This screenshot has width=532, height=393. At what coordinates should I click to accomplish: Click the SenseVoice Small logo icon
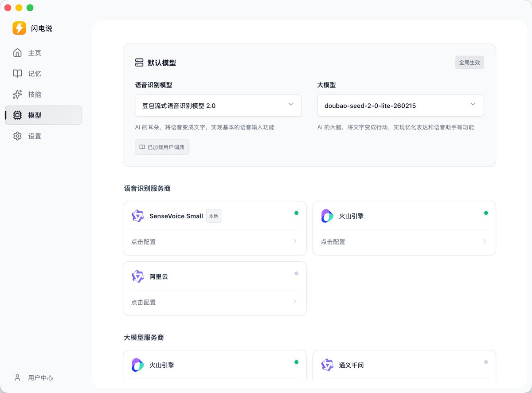(138, 216)
